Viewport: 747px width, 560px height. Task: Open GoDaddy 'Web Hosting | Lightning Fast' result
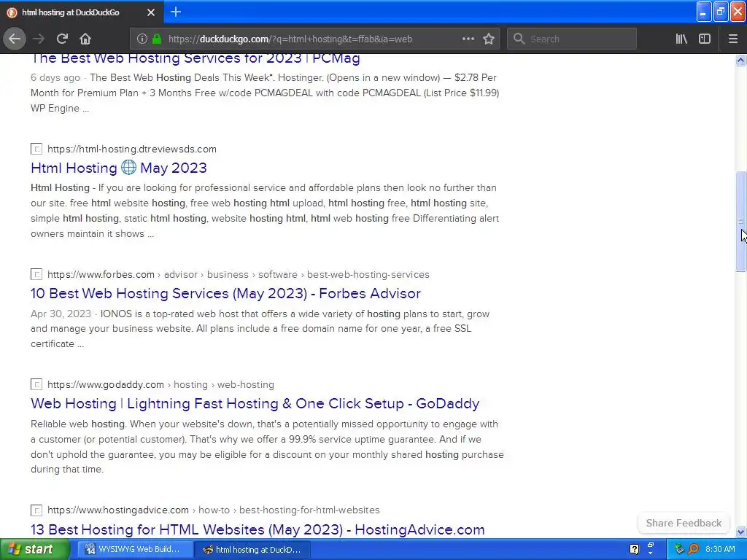[255, 403]
